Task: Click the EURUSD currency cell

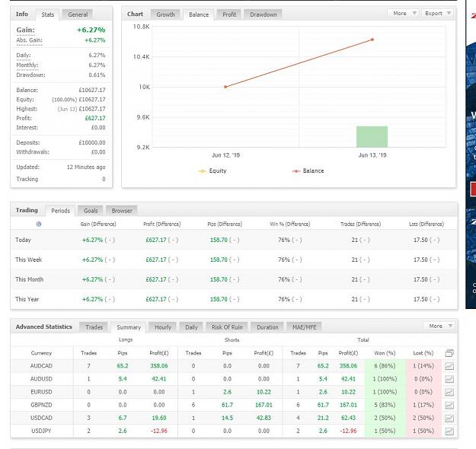Action: [x=41, y=392]
